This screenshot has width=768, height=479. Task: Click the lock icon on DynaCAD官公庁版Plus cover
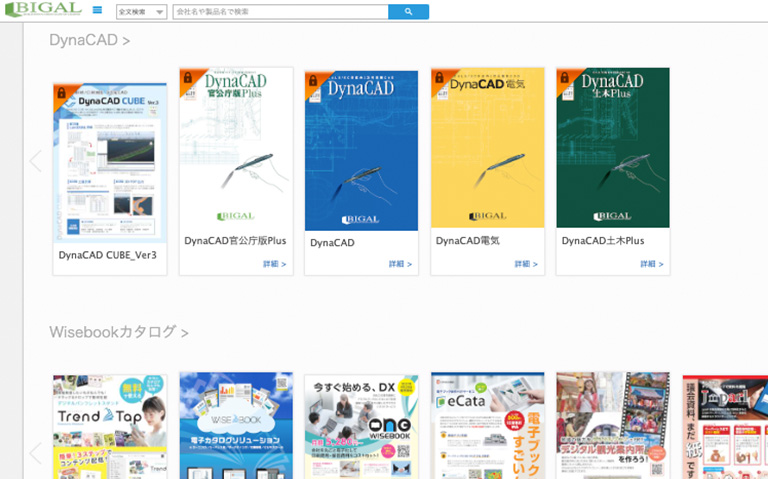click(x=188, y=77)
